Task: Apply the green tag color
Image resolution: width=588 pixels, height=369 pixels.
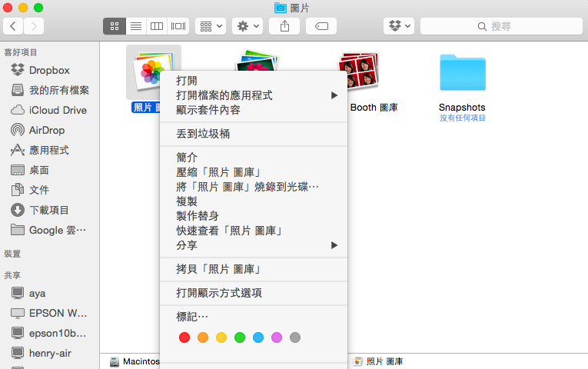Action: [240, 337]
